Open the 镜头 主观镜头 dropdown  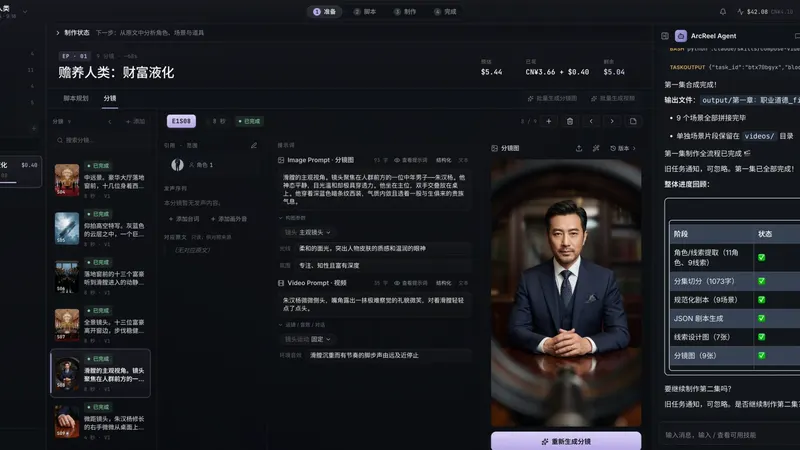click(308, 232)
